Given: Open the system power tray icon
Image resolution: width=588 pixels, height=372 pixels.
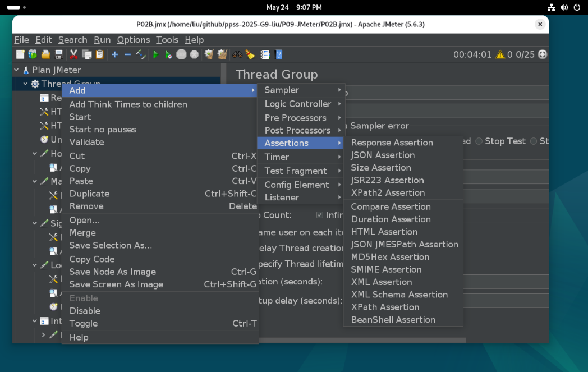Looking at the screenshot, I should (577, 7).
